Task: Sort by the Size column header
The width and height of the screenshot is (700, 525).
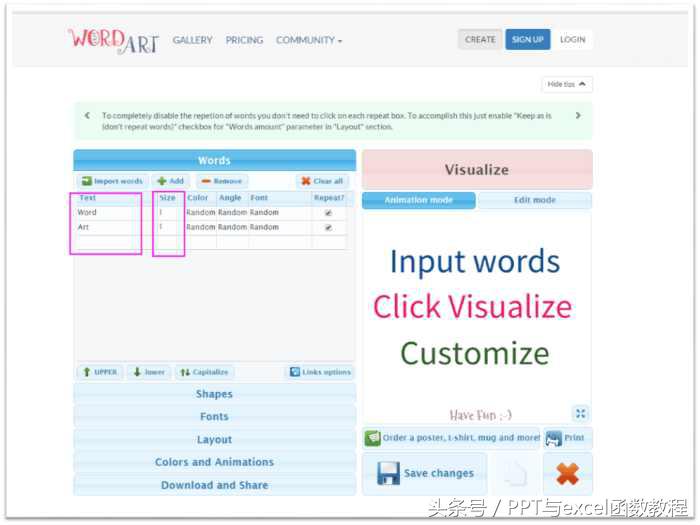Action: [168, 198]
